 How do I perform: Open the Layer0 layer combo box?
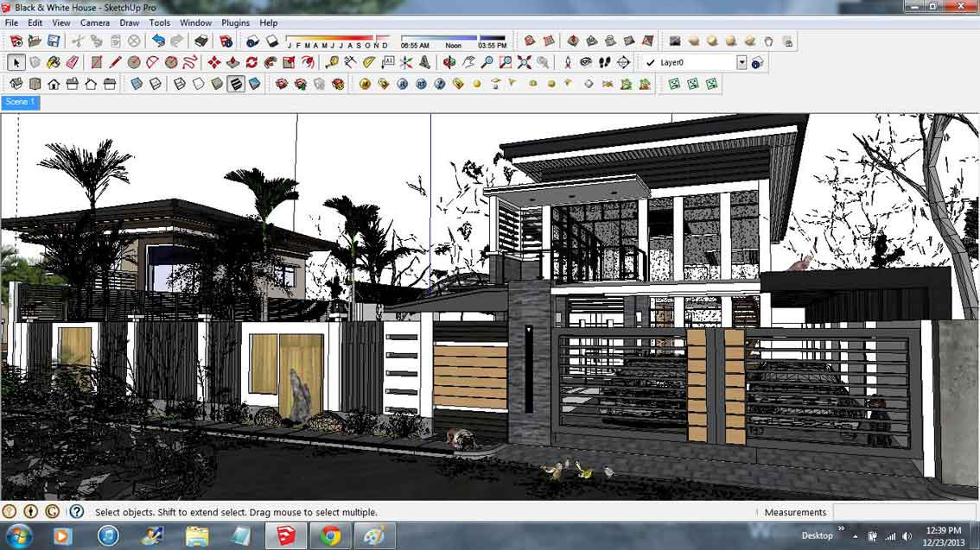tap(696, 62)
